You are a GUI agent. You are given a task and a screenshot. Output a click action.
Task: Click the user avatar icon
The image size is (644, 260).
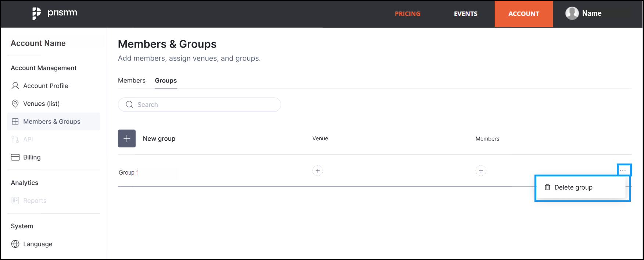pyautogui.click(x=572, y=13)
